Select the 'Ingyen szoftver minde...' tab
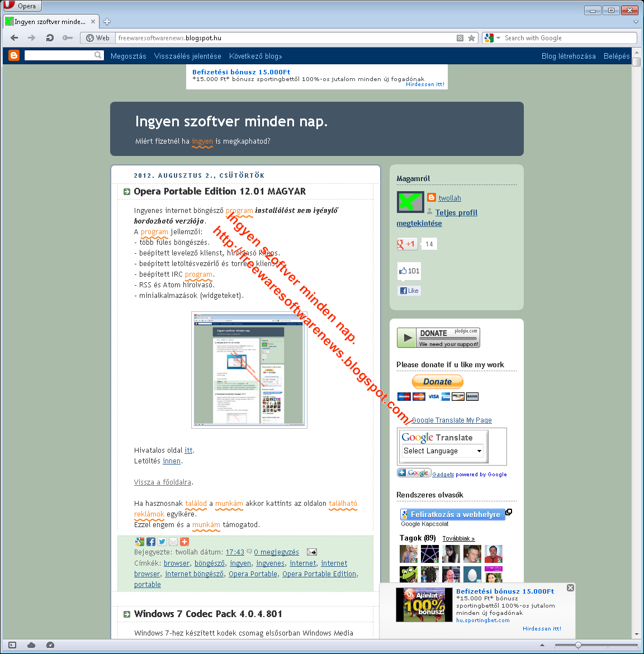This screenshot has height=654, width=644. [50, 22]
